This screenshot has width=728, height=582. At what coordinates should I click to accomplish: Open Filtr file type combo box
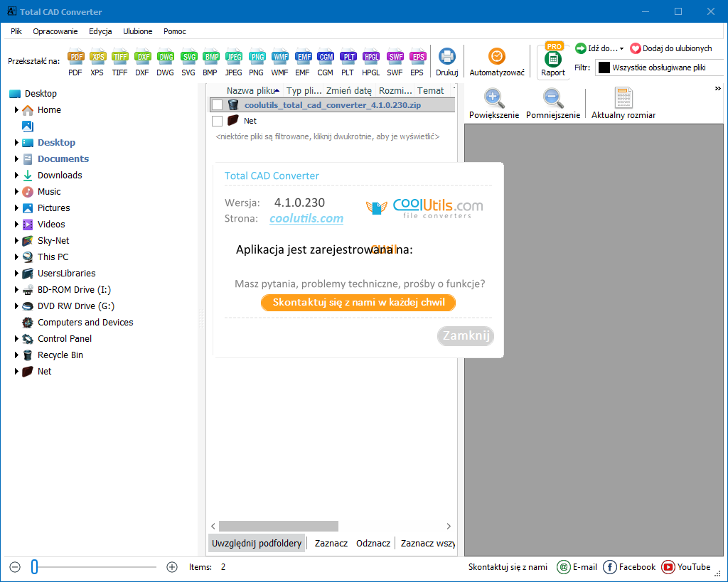coord(660,68)
